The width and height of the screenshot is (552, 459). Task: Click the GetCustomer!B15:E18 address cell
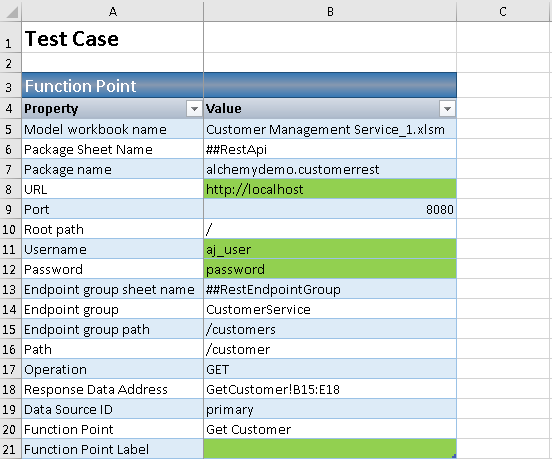point(330,389)
